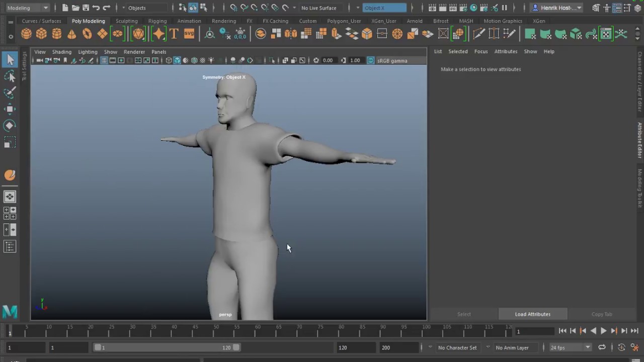Screen dimensions: 644x362
Task: Save the scene with the floppy disk icon
Action: (x=86, y=8)
